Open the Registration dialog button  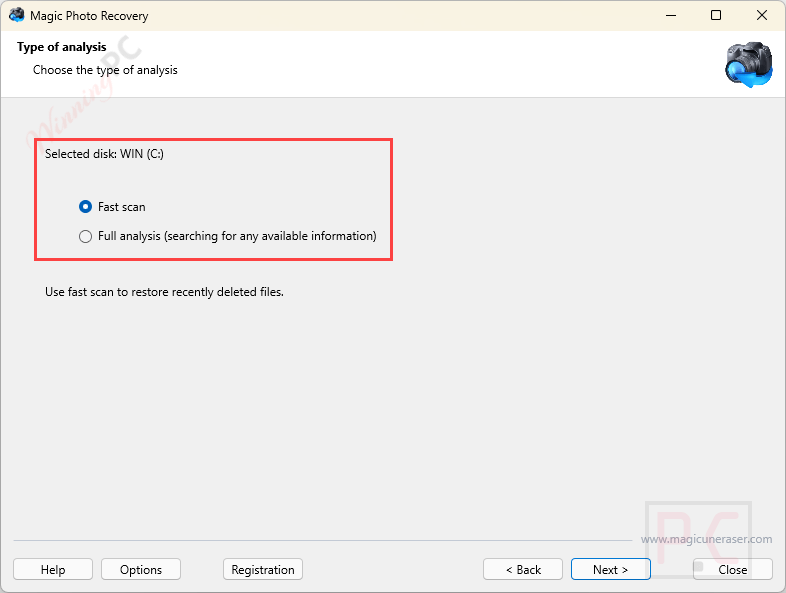(263, 569)
